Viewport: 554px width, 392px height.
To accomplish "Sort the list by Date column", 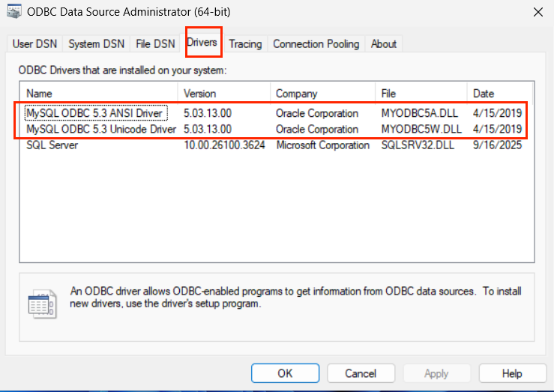I will (x=500, y=94).
